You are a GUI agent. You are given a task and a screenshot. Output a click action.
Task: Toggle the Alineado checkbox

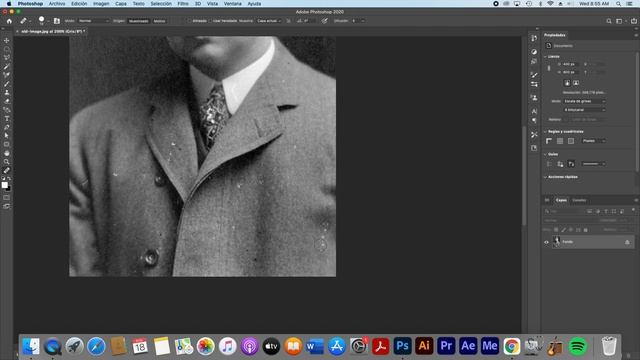189,21
